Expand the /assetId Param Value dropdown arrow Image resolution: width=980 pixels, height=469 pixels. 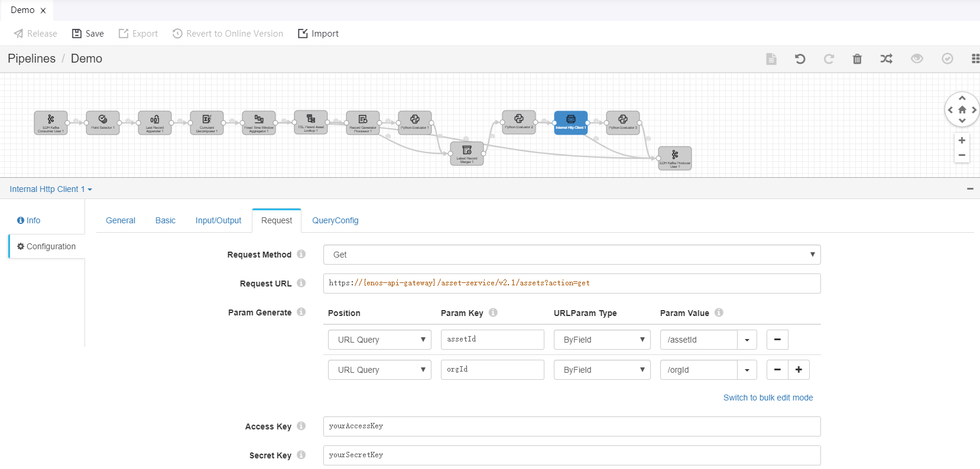tap(747, 340)
